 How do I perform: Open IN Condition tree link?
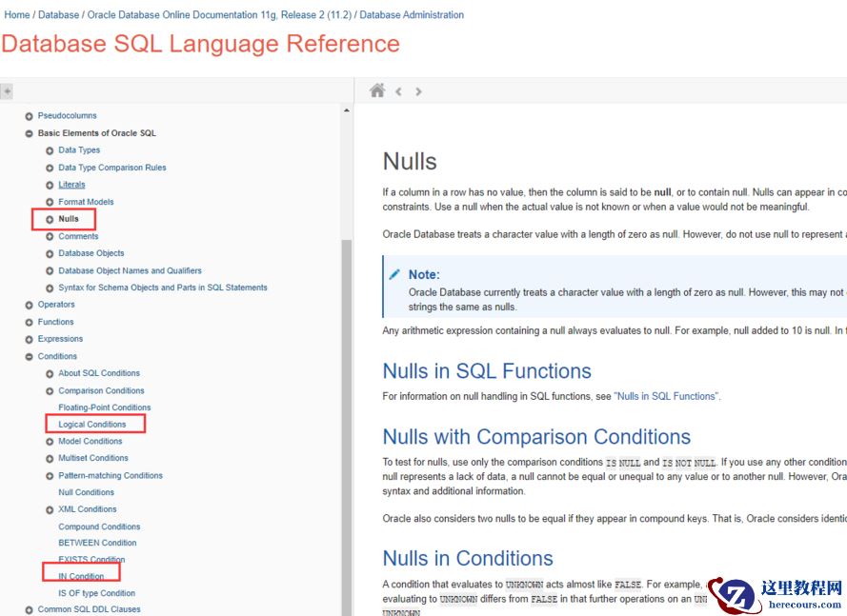pos(81,577)
